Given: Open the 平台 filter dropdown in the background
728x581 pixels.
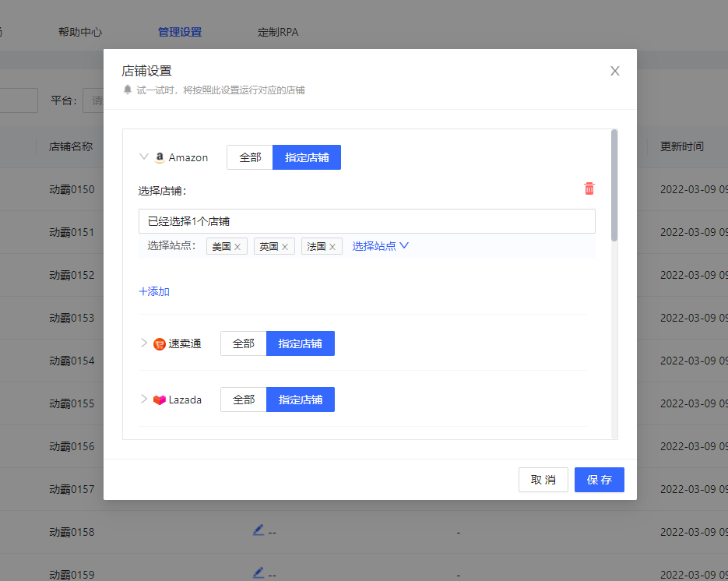Looking at the screenshot, I should click(x=93, y=100).
